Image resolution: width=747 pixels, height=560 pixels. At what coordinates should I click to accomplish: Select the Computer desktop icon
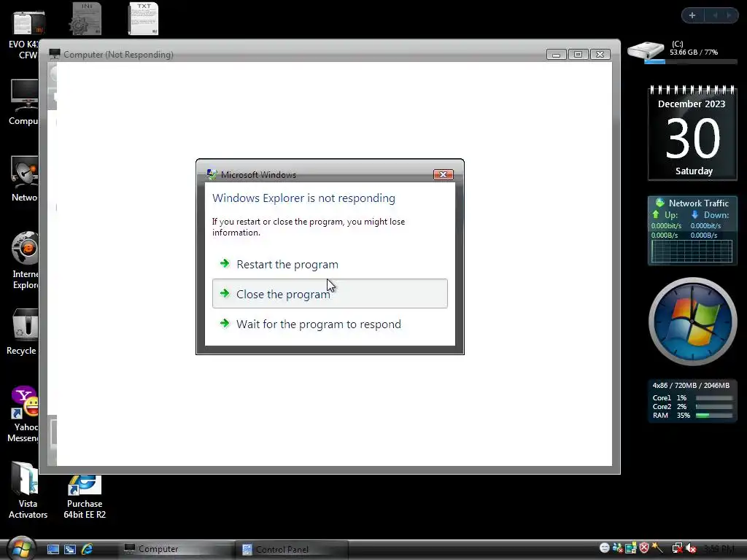[x=23, y=102]
